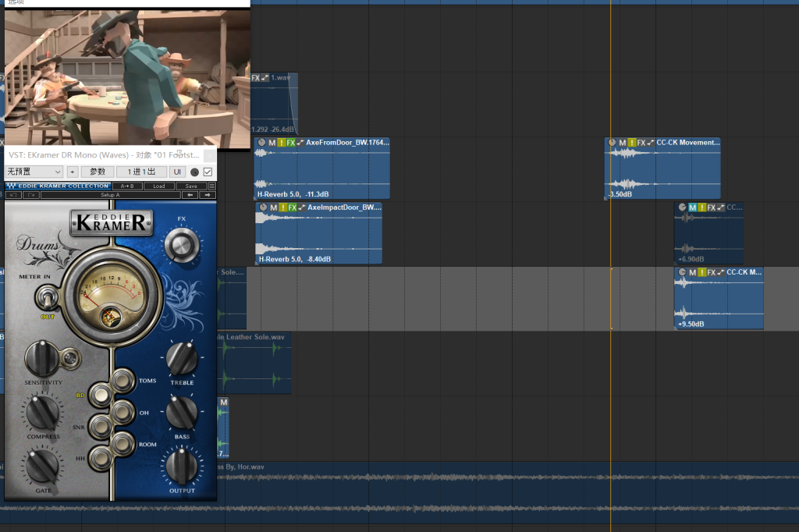Screen dimensions: 799x532
Task: Click the FX knob on Kramer Drums
Action: coord(181,245)
